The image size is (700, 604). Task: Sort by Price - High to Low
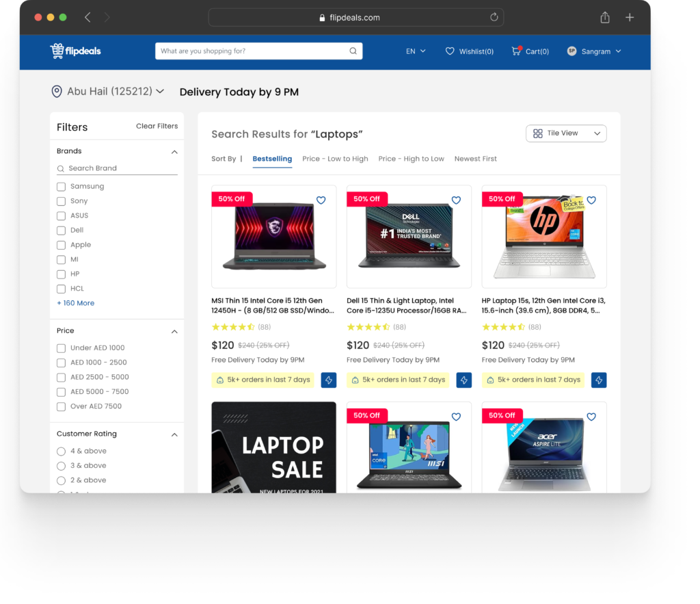click(x=411, y=159)
